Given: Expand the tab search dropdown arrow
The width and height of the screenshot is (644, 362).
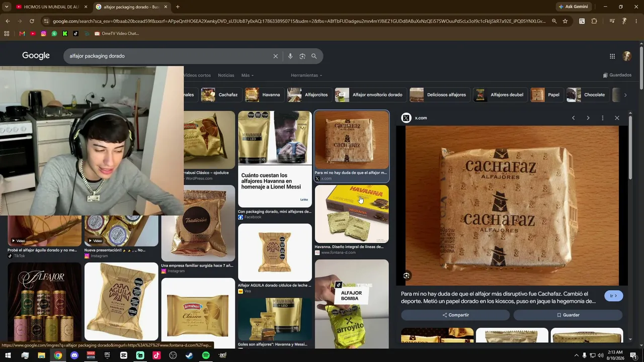Looking at the screenshot, I should 7,7.
